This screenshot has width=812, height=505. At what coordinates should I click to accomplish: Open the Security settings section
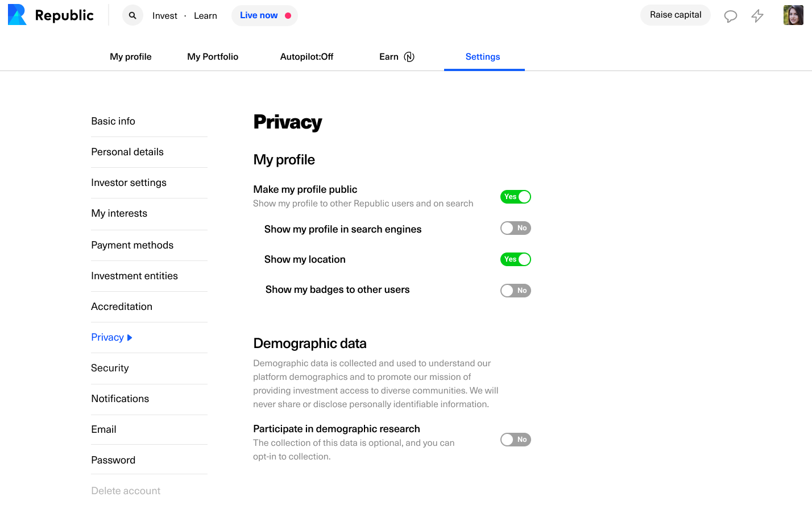[x=110, y=368]
